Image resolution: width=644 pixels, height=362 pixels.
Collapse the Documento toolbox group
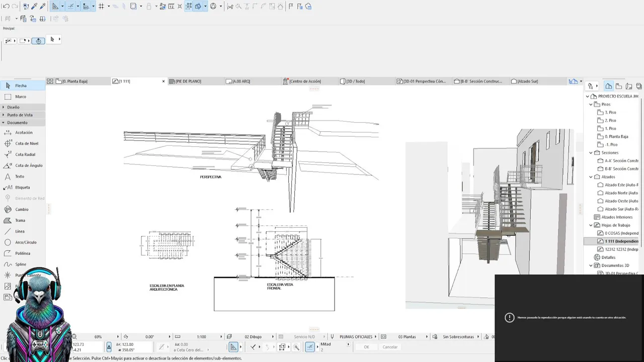point(23,123)
